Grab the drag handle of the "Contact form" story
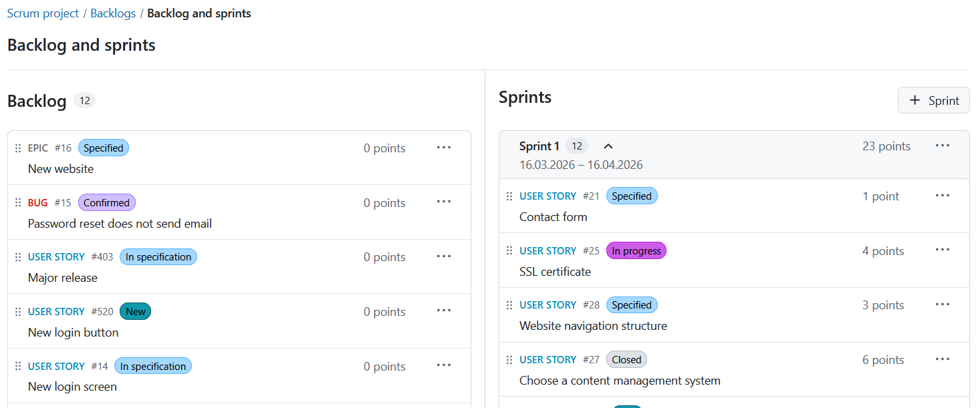Image resolution: width=980 pixels, height=408 pixels. (x=509, y=195)
